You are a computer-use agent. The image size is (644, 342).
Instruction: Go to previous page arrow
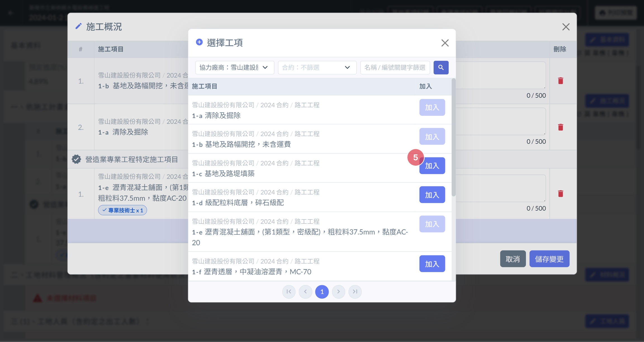coord(305,292)
